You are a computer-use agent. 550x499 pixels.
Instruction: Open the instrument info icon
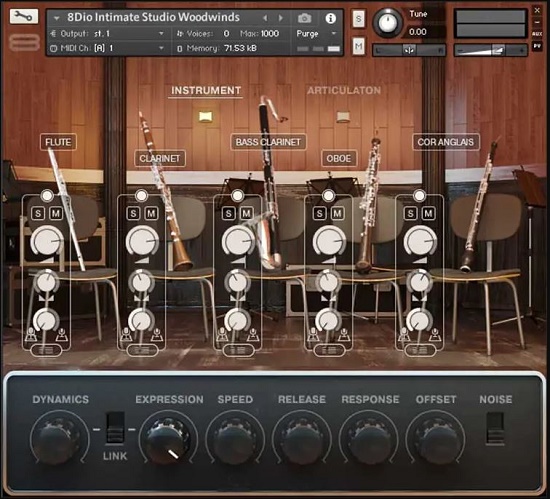330,18
